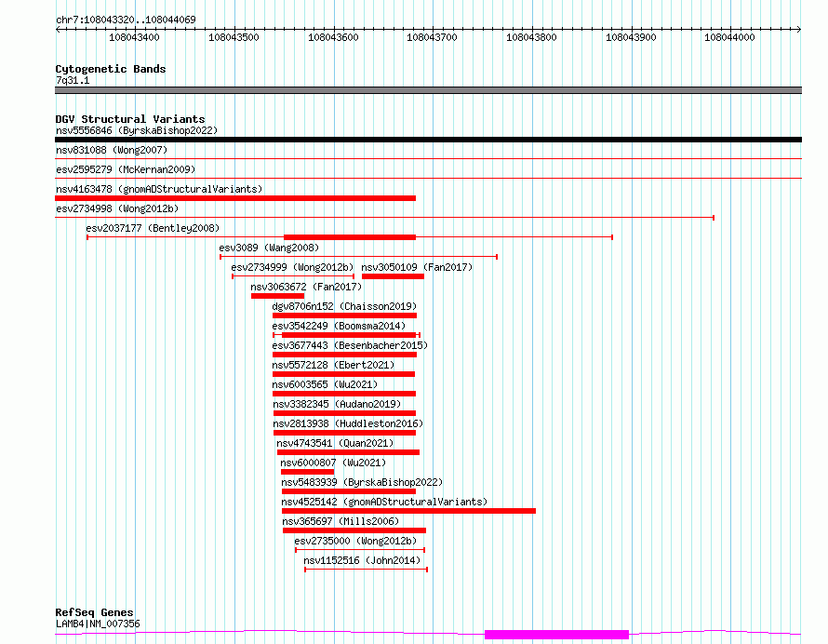The height and width of the screenshot is (644, 828).
Task: Open esv2037177 (Bentley2008) variant label
Action: [153, 228]
